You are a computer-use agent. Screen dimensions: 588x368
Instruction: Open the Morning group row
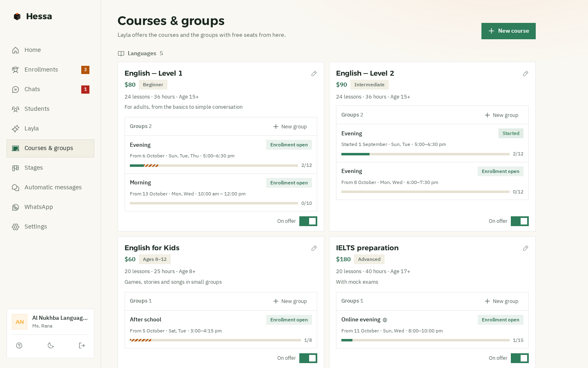pos(221,193)
